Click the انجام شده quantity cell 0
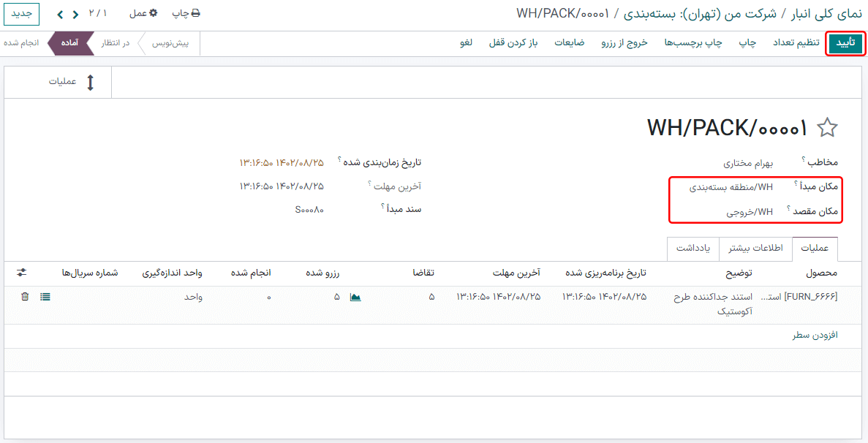 click(269, 298)
